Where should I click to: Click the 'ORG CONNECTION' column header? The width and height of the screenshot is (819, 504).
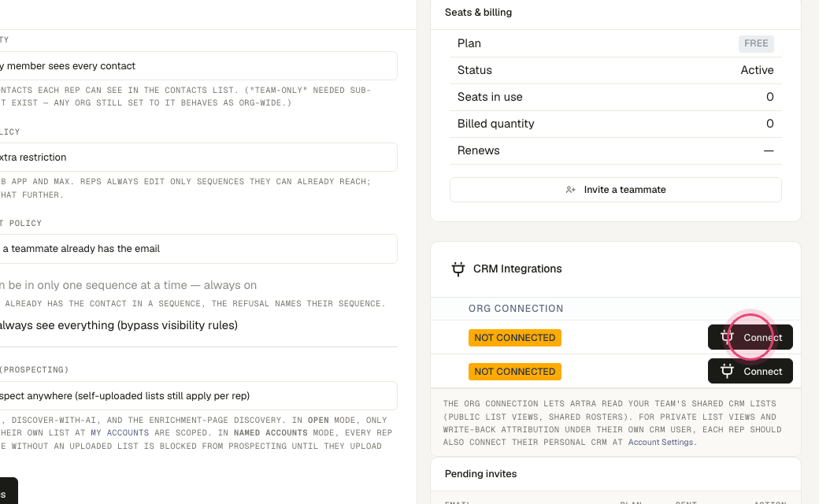[516, 309]
